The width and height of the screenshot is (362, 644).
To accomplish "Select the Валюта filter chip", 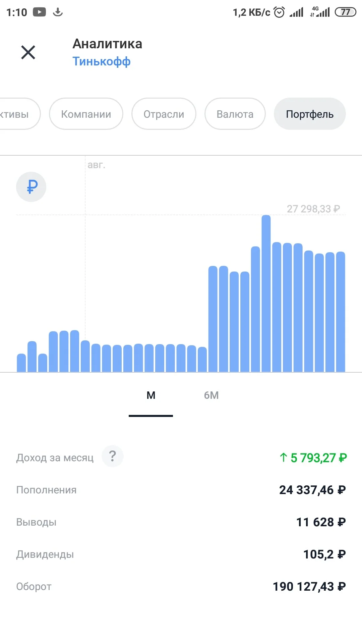I will tap(235, 114).
